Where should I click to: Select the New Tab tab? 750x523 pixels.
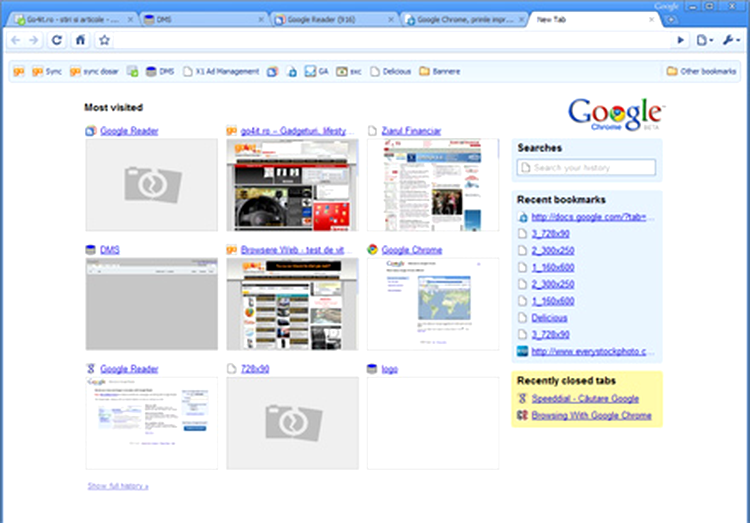click(593, 20)
